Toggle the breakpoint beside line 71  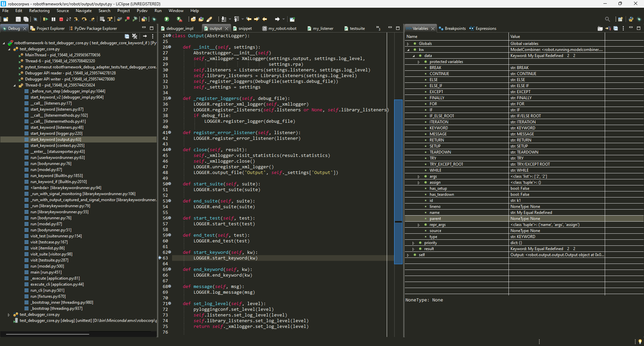pos(160,303)
